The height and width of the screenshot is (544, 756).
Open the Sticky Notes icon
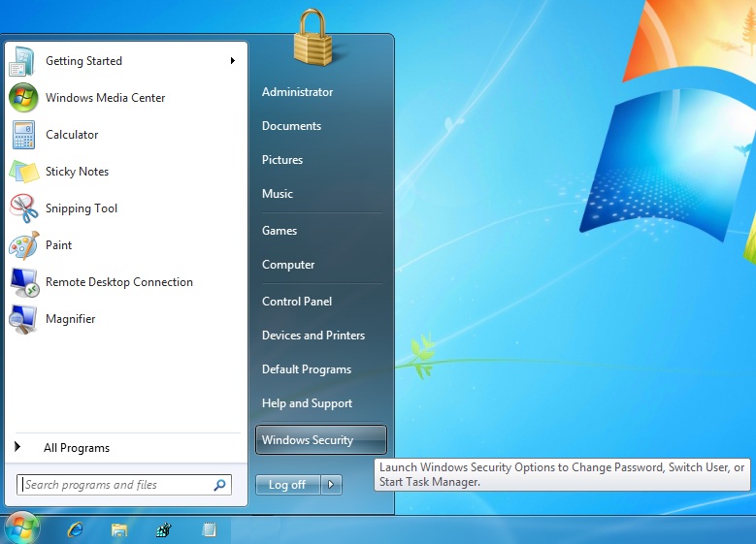click(x=23, y=172)
